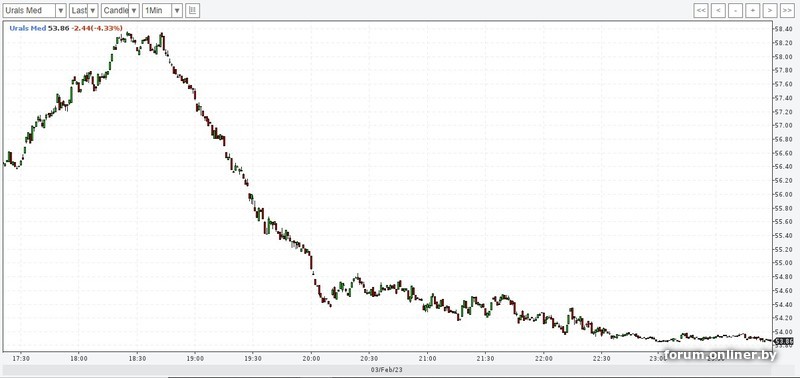Click the 20:00 time axis label
Screen dimensions: 800x378
tap(312, 358)
